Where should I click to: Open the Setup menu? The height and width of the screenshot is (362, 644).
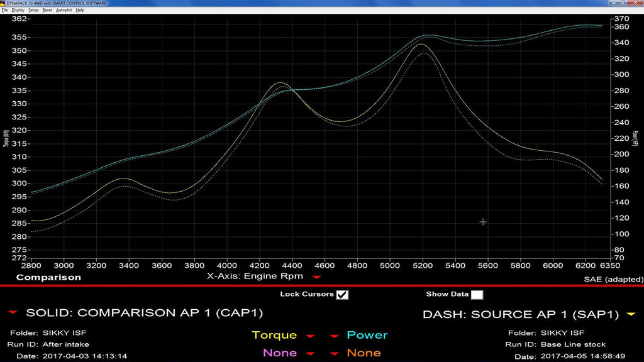33,10
